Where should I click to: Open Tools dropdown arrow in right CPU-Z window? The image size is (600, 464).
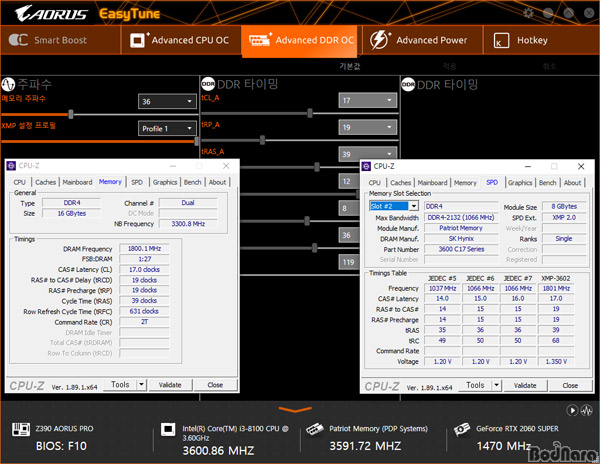[x=497, y=385]
